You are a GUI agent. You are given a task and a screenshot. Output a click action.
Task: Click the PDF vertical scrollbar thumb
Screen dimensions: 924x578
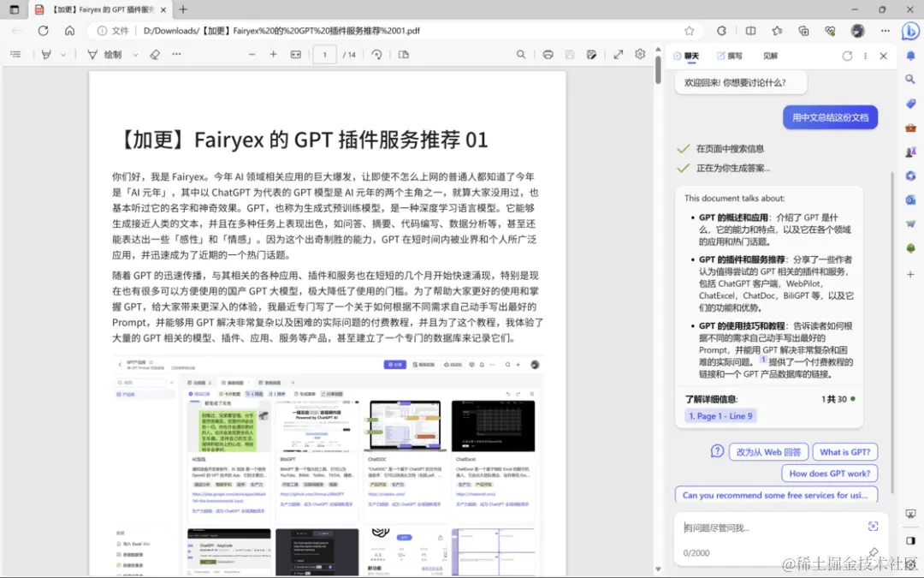pos(658,70)
